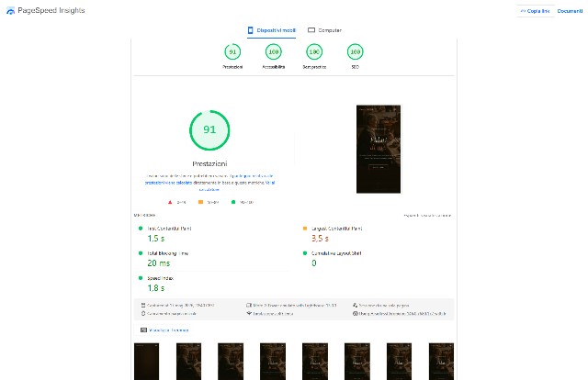Click orange square beside Largest Contentful Paint
The width and height of the screenshot is (588, 380).
point(305,229)
